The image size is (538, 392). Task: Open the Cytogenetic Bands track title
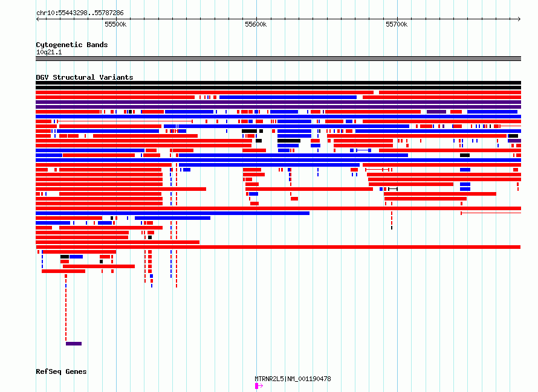point(72,45)
